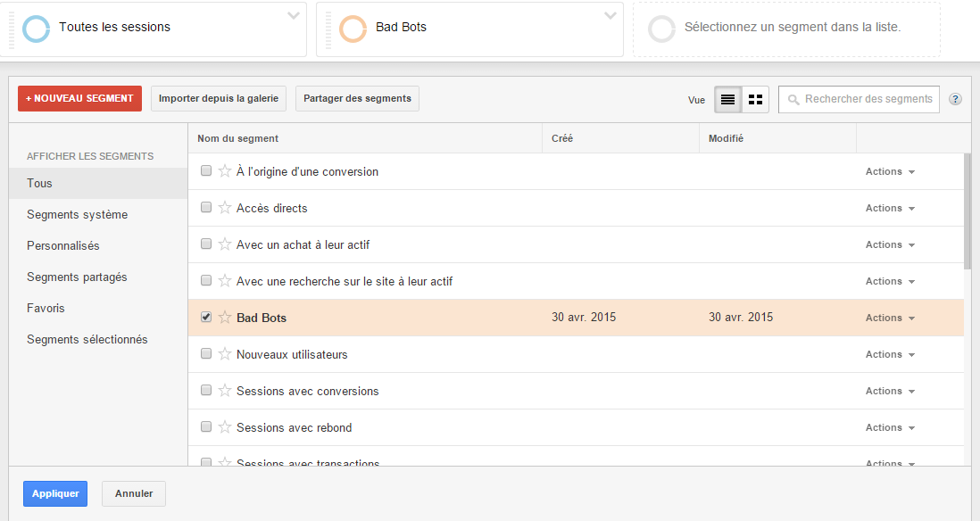
Task: Check the Sessions avec conversions checkbox
Action: [206, 390]
